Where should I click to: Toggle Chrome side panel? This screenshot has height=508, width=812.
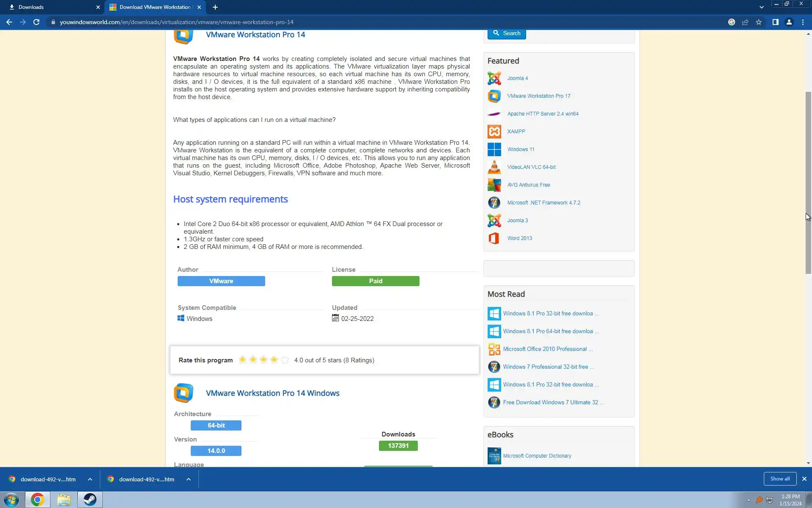click(x=775, y=22)
